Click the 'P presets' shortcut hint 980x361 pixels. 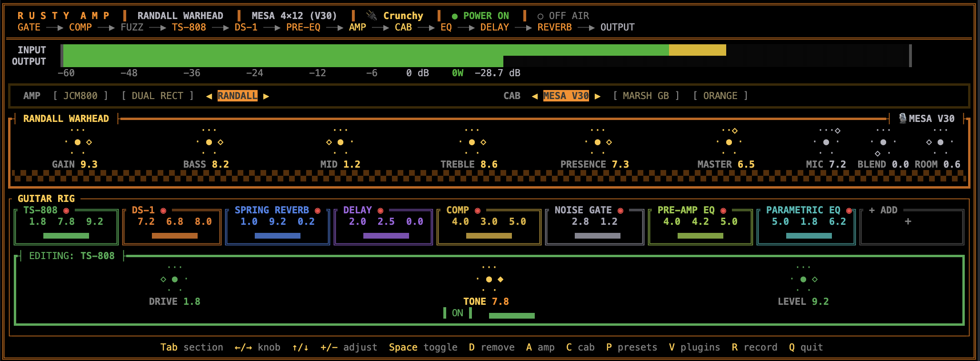pos(632,347)
